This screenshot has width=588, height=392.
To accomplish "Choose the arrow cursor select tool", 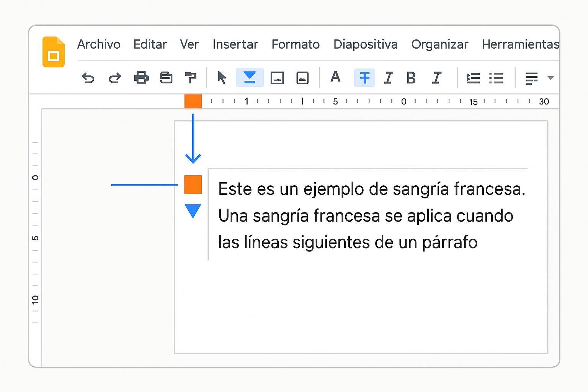I will tap(222, 78).
